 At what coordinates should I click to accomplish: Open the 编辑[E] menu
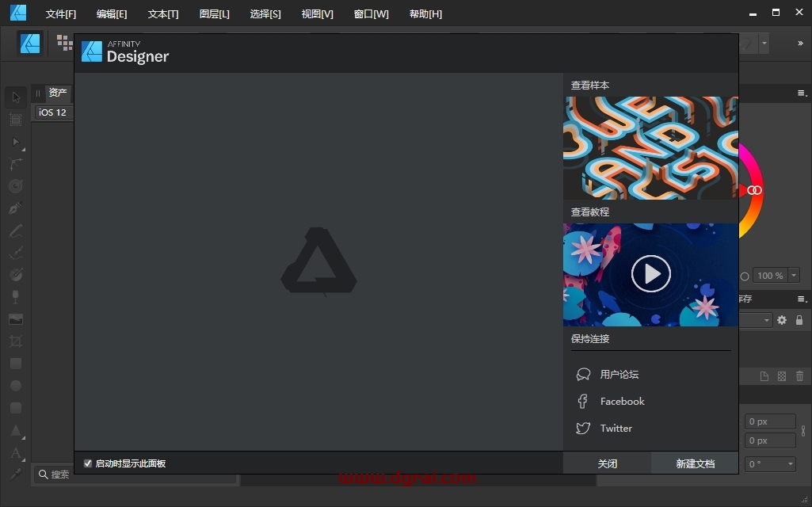(x=112, y=14)
